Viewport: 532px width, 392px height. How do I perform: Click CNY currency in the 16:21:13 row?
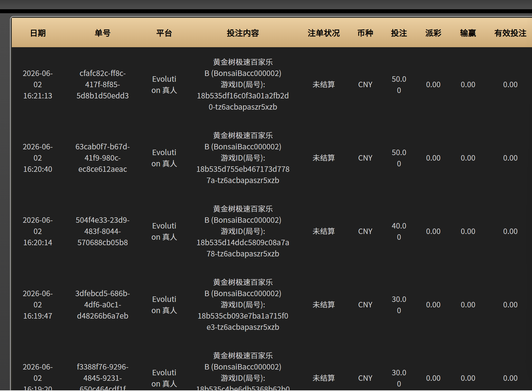(365, 84)
